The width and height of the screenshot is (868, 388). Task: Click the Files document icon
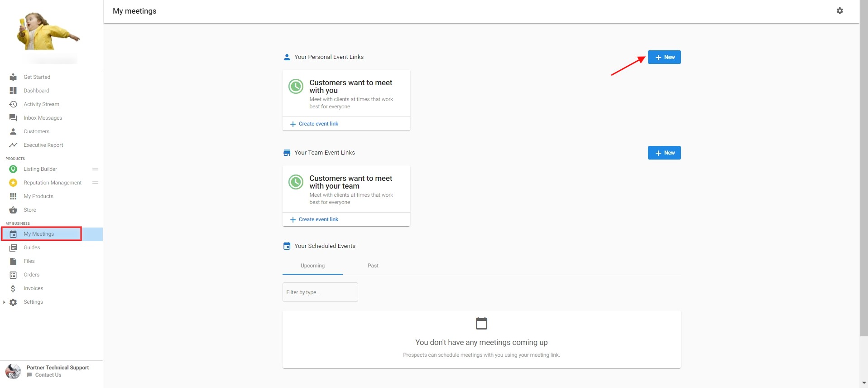pyautogui.click(x=13, y=261)
